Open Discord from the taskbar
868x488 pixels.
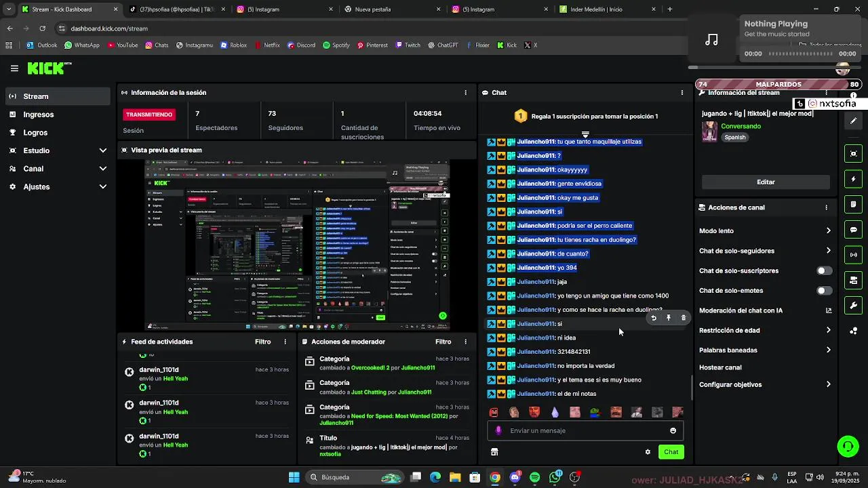515,477
